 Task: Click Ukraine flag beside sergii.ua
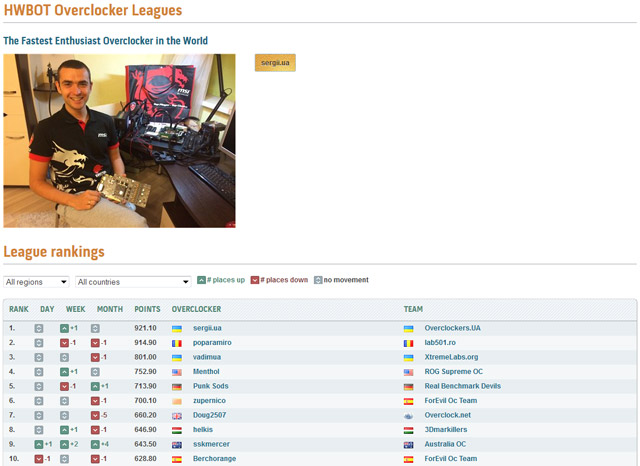coord(177,328)
